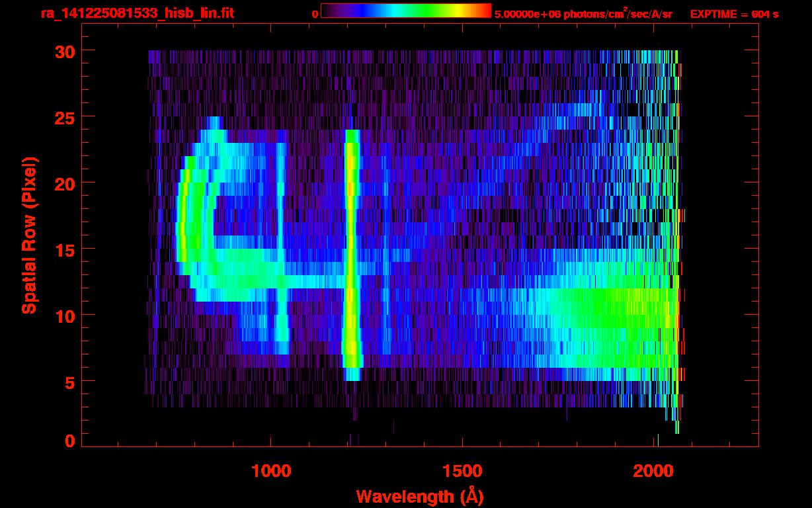This screenshot has width=812, height=508.
Task: Click the 5.00000e+06 photons/cm²/sec/A/sr label
Action: point(583,13)
